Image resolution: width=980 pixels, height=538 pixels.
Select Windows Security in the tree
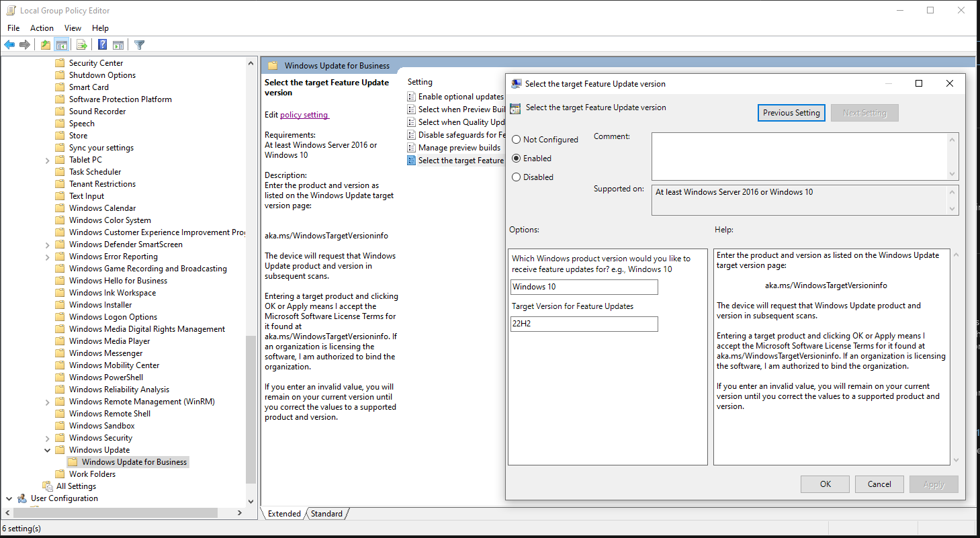click(101, 438)
